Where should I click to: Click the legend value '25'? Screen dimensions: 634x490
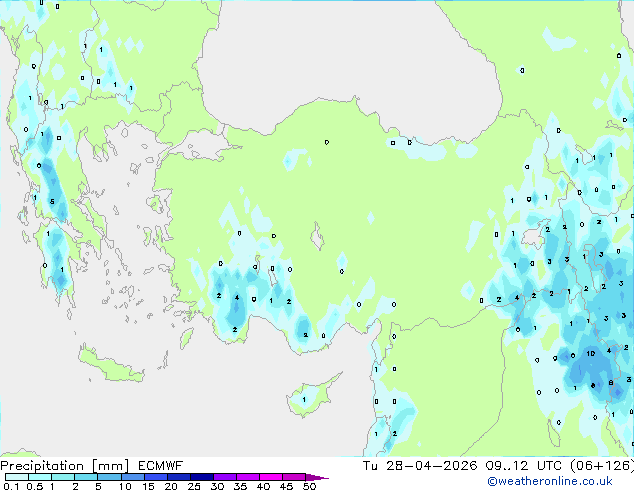click(x=194, y=486)
